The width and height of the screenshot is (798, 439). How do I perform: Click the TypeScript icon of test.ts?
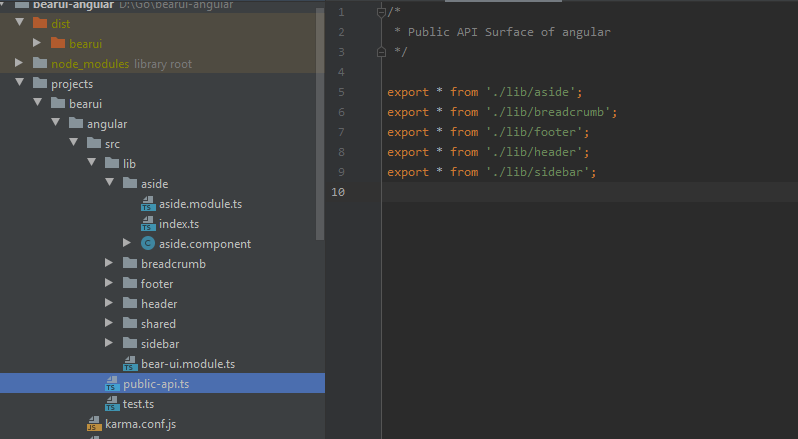pyautogui.click(x=112, y=403)
